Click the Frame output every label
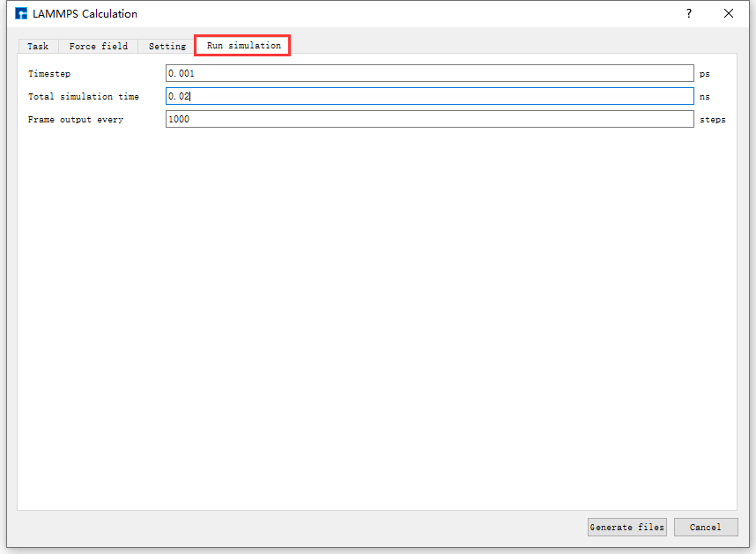Screen dimensions: 756x554 (x=76, y=120)
